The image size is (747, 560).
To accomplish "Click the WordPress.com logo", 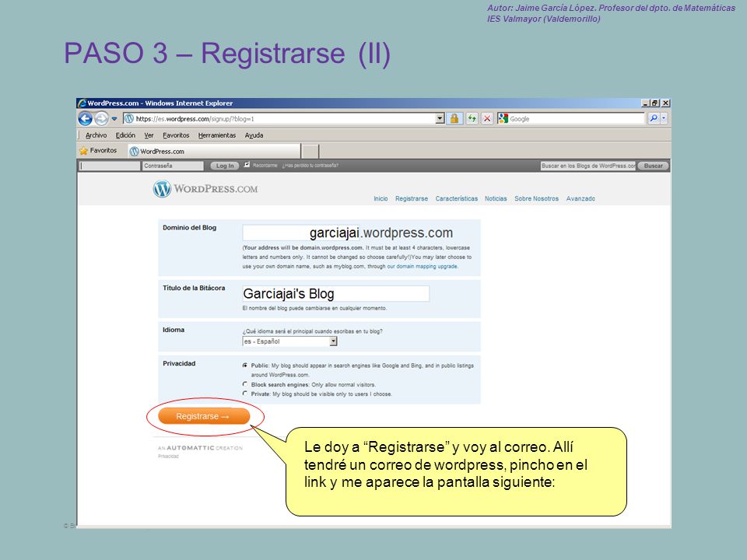I will (x=205, y=188).
